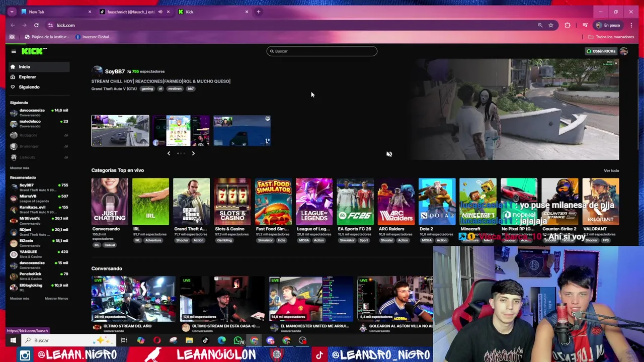Click the Ver todo link for categories
Screen dimensions: 644x362
(x=611, y=170)
